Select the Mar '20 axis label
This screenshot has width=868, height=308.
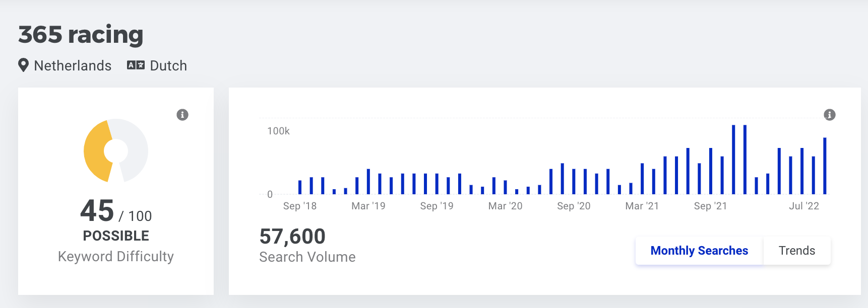coord(506,206)
